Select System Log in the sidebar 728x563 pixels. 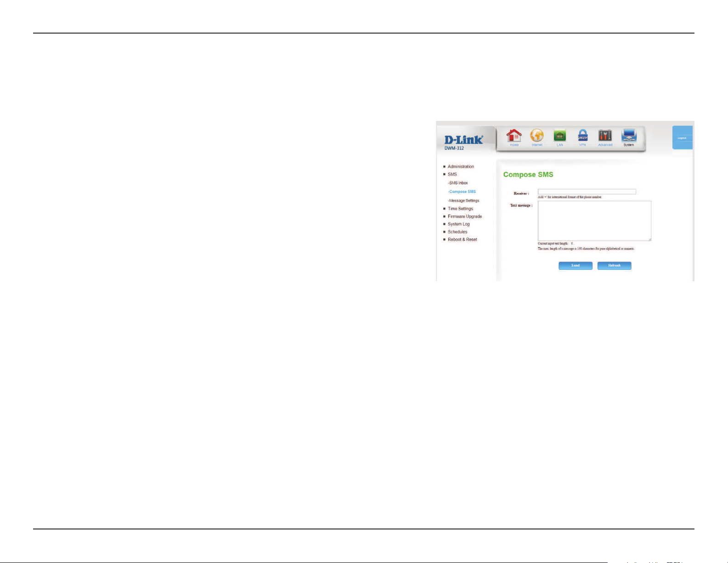coord(459,224)
